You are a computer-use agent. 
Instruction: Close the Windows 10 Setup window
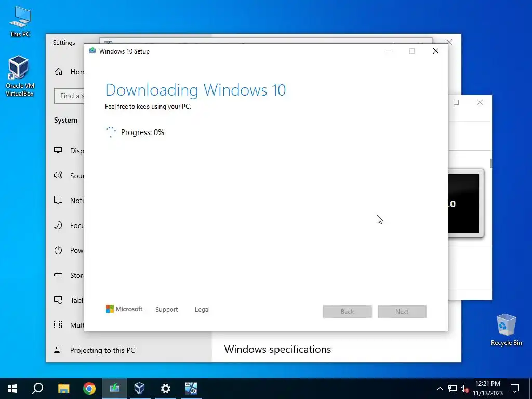coord(436,51)
